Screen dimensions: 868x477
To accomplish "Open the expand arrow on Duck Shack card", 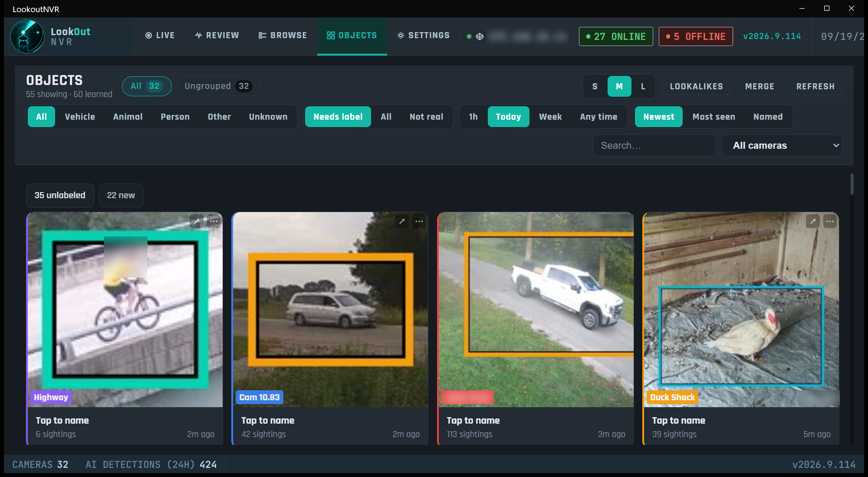I will [813, 222].
